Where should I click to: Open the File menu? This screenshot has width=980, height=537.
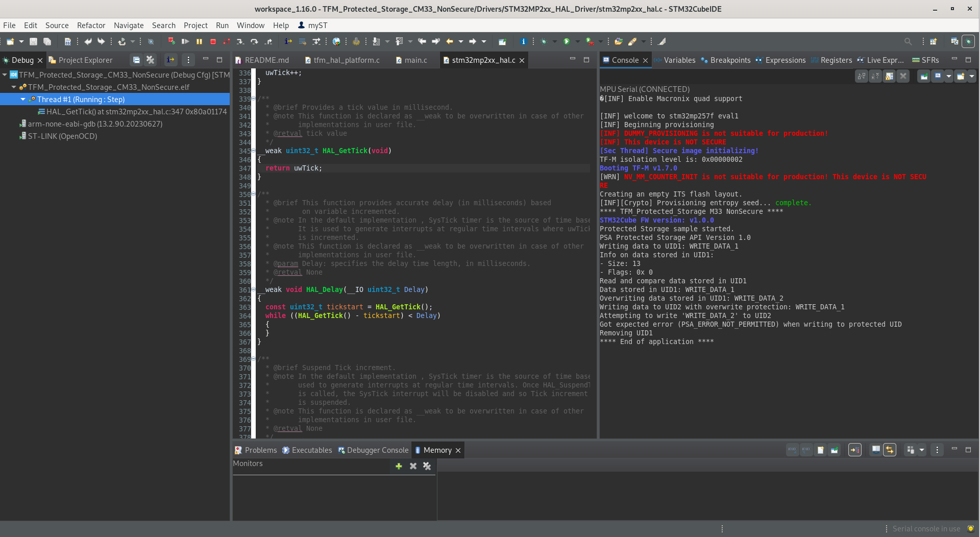tap(9, 25)
